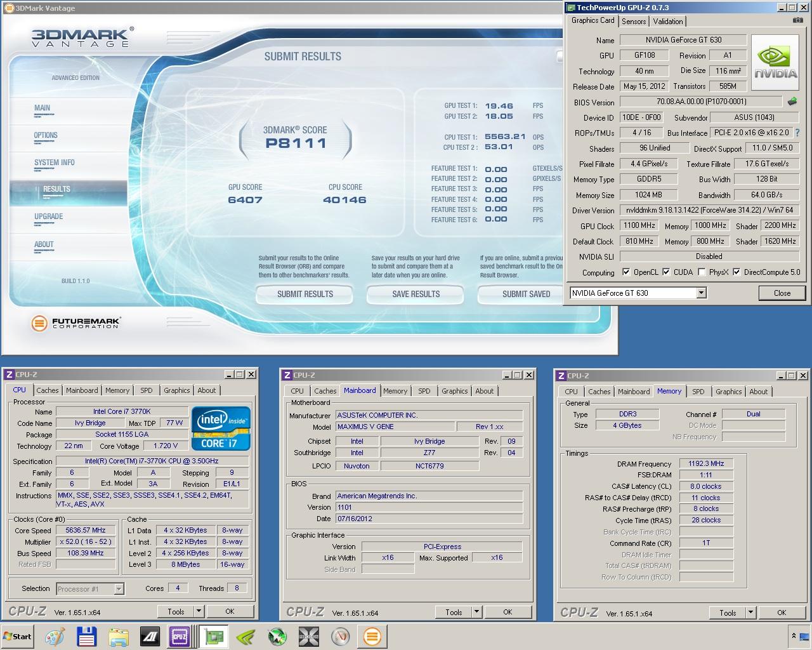Open the EVGA Precision X taskbar icon
Screen dimensions: 812x650
[x=309, y=637]
